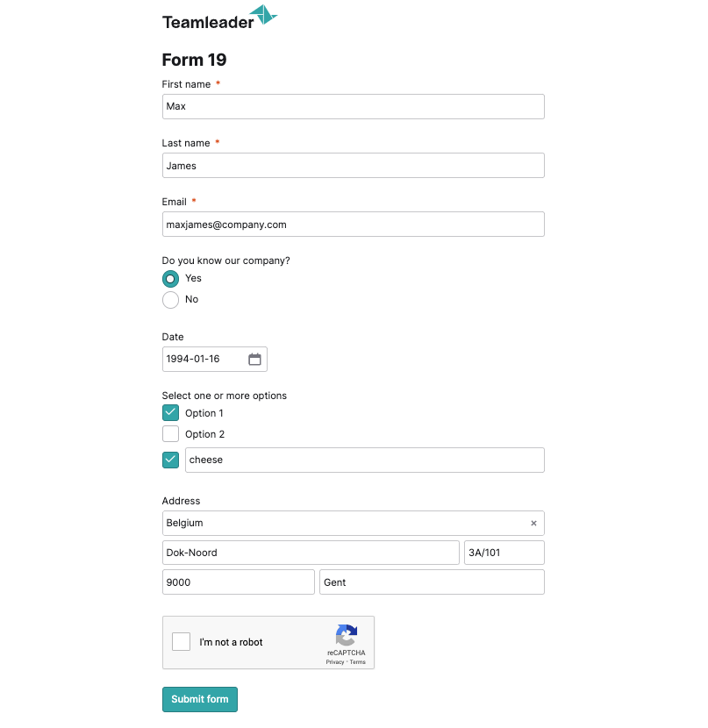This screenshot has height=728, width=708.
Task: Click the Submit form button
Action: point(200,699)
